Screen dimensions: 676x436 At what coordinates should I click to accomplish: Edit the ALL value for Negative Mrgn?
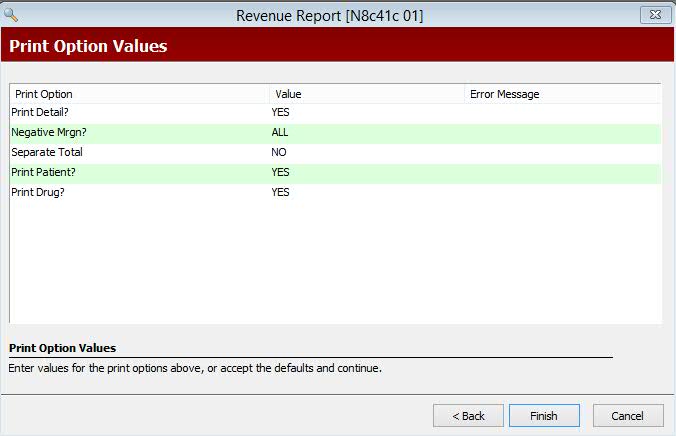[x=280, y=133]
